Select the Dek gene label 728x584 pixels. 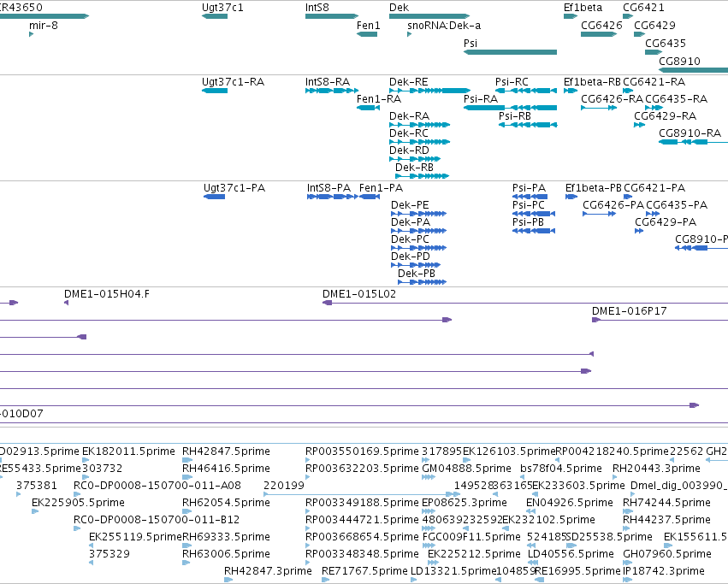point(400,8)
